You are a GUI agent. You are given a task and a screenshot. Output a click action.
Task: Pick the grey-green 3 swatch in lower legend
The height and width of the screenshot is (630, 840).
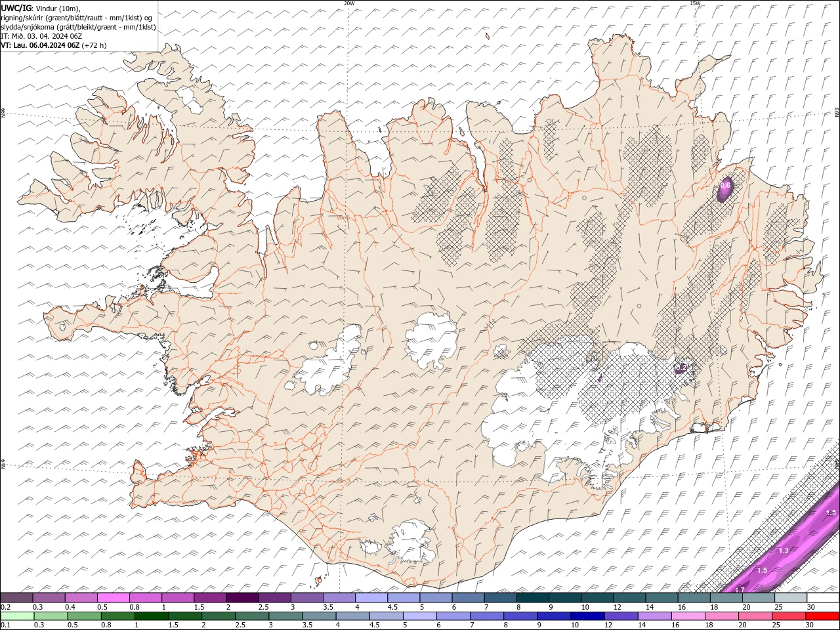coord(286,616)
